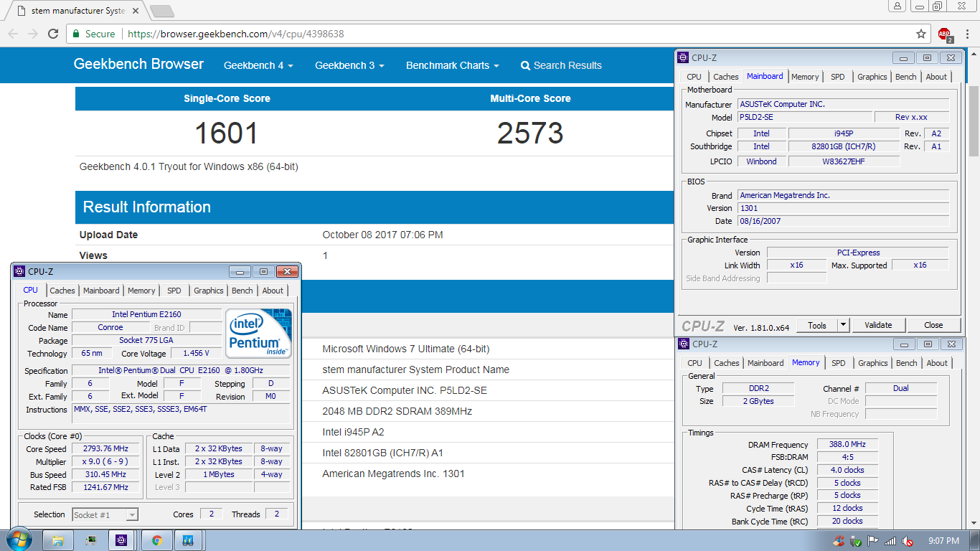Image resolution: width=980 pixels, height=551 pixels.
Task: Click the muted volume tray icon
Action: [x=908, y=540]
